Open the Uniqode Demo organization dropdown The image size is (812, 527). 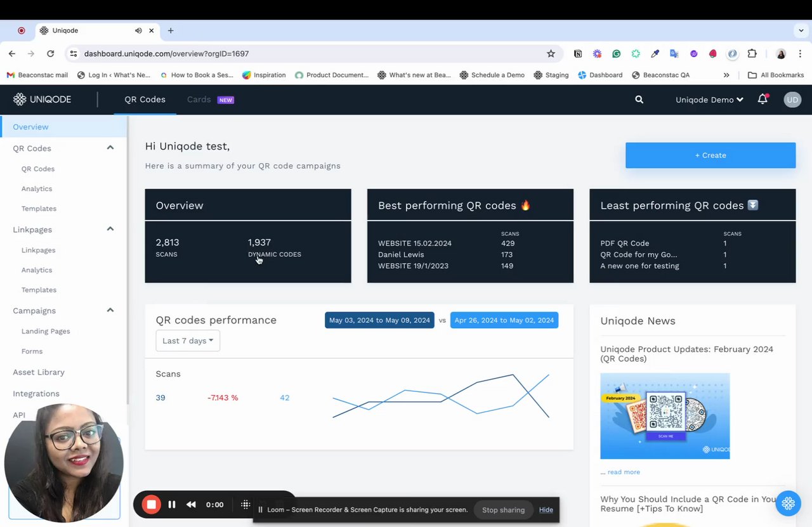point(709,100)
